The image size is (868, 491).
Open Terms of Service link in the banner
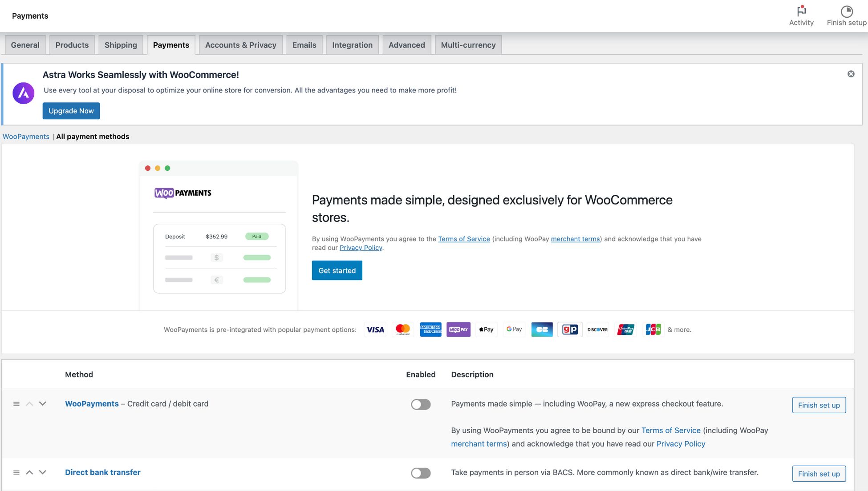464,239
